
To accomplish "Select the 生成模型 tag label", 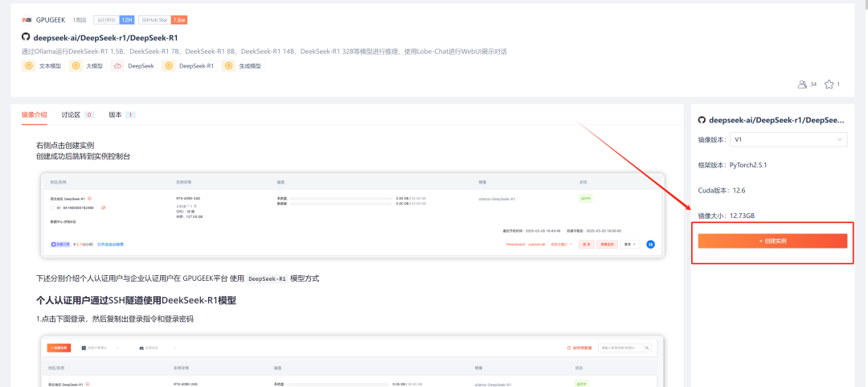I will pyautogui.click(x=250, y=66).
